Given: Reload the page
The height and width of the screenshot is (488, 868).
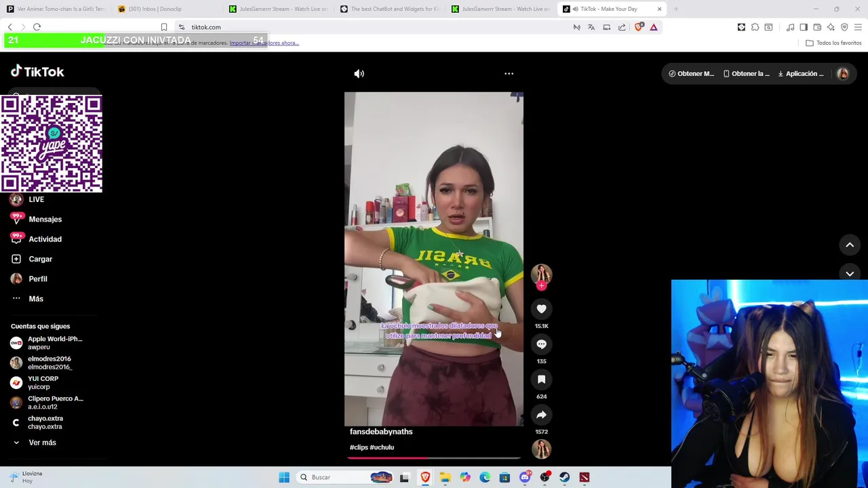Looking at the screenshot, I should click(37, 27).
